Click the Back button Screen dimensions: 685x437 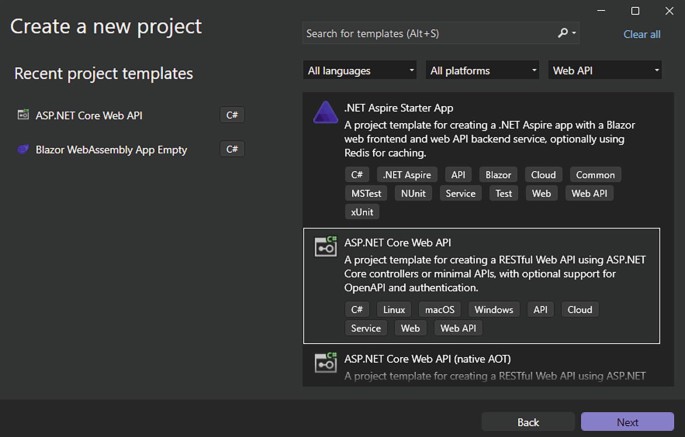pyautogui.click(x=528, y=422)
